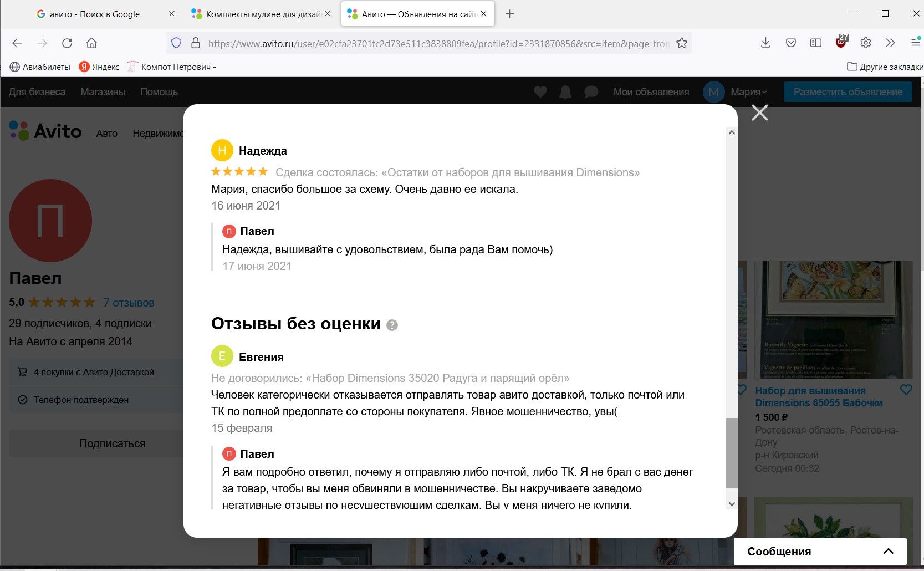
Task: Open Авиабилеты bookmark
Action: [x=40, y=67]
